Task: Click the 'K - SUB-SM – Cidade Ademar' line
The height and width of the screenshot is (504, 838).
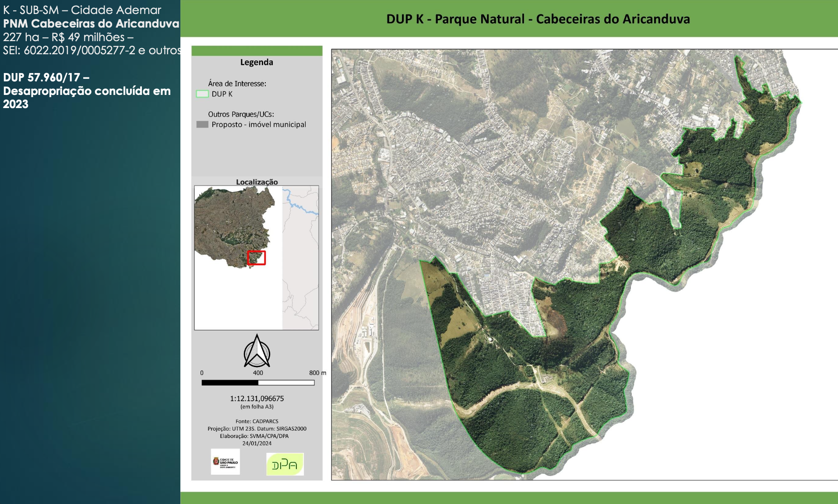Action: pyautogui.click(x=82, y=10)
